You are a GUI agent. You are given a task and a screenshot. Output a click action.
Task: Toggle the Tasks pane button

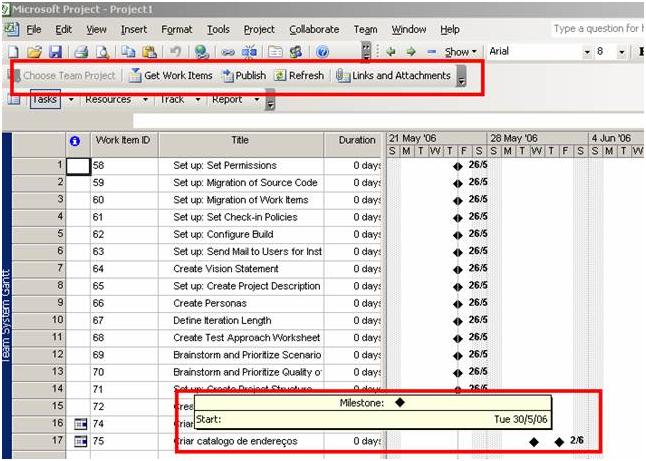(x=45, y=100)
